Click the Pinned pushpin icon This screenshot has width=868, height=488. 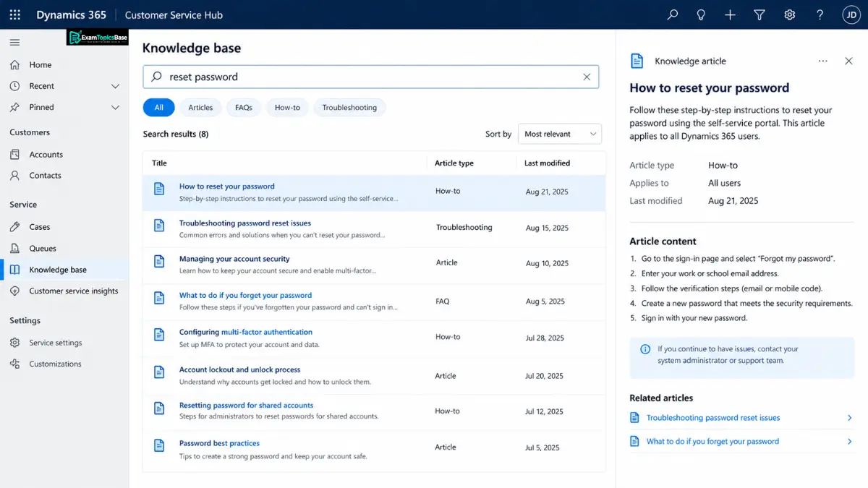(x=14, y=107)
